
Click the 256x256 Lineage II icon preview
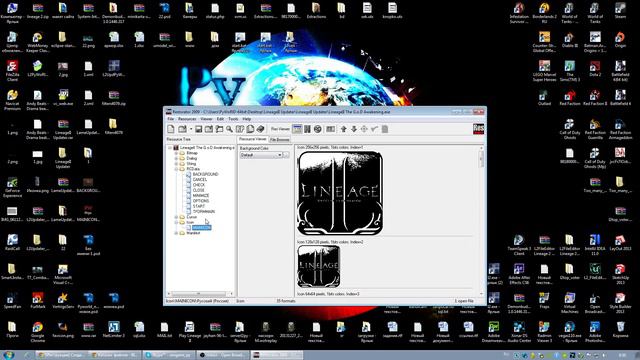click(x=340, y=193)
